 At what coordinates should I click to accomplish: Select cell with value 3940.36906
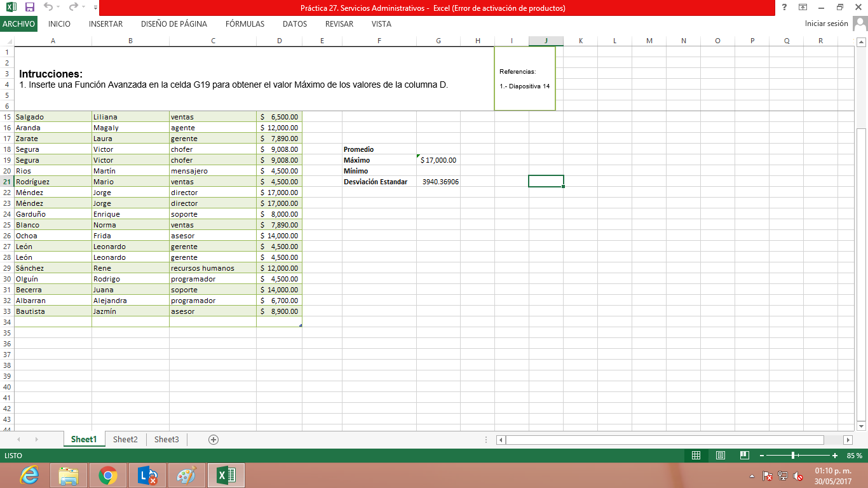tap(438, 182)
